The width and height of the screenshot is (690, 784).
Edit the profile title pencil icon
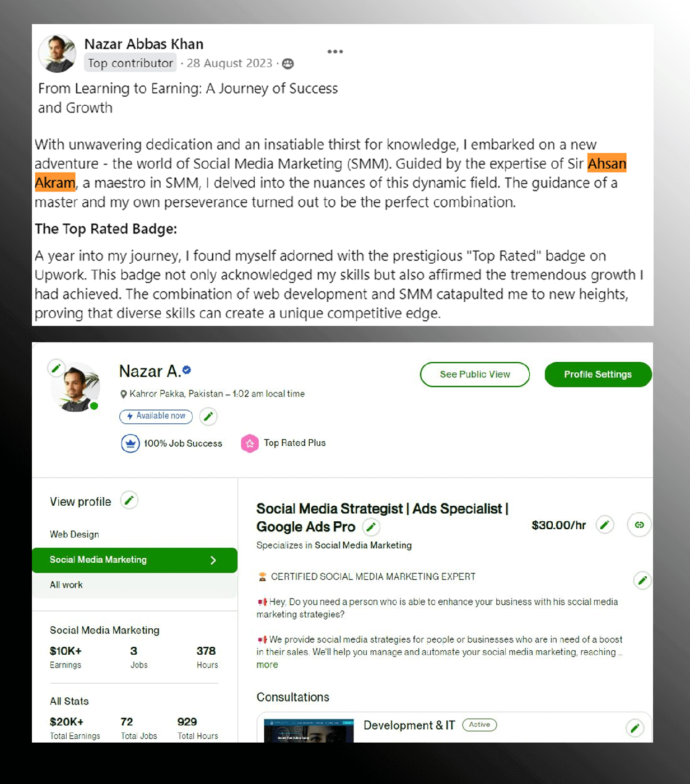pyautogui.click(x=371, y=526)
